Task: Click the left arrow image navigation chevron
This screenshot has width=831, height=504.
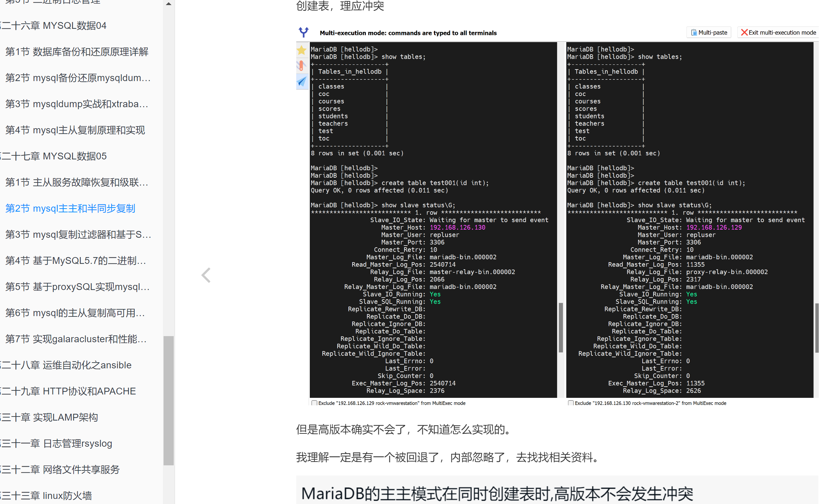Action: click(x=206, y=275)
